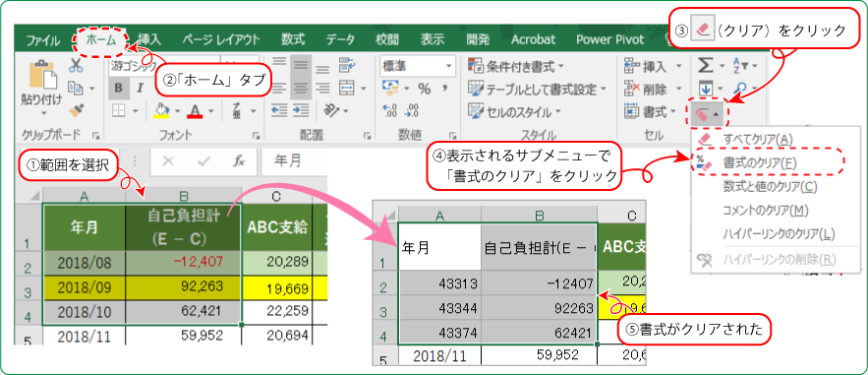868x375 pixels.
Task: Align text to the right
Action: [321, 88]
